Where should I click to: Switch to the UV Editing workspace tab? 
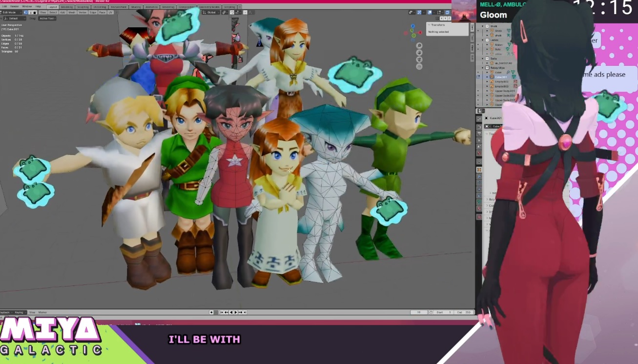coord(99,7)
